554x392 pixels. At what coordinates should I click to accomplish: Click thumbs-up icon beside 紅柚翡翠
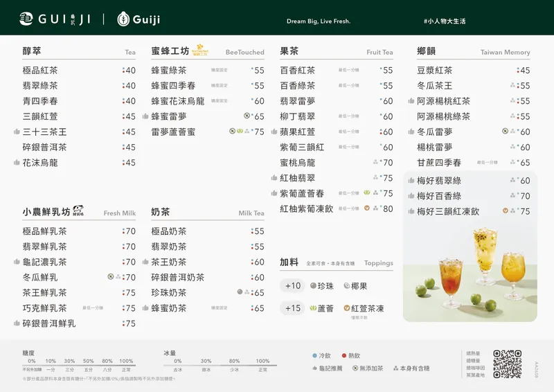pyautogui.click(x=274, y=178)
